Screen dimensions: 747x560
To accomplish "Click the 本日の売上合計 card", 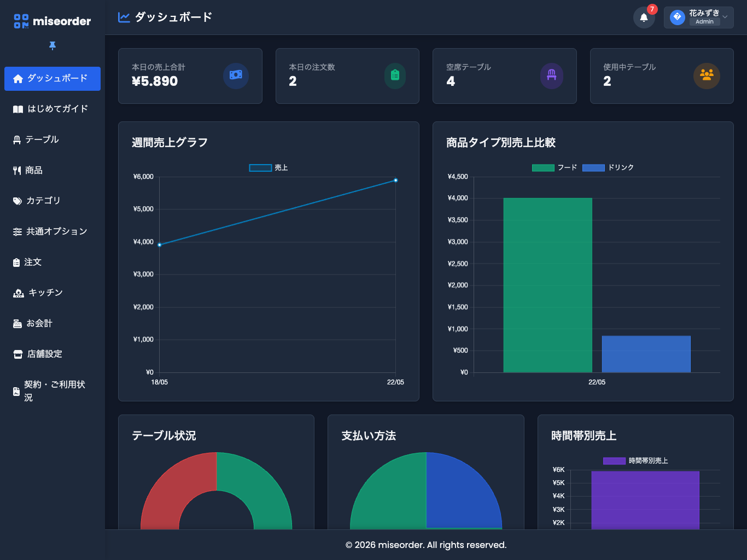I will 190,76.
